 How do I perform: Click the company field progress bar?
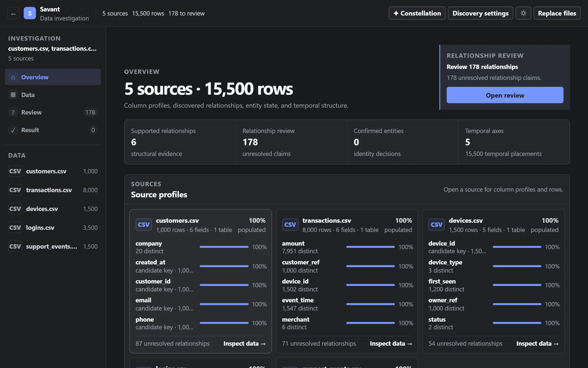(224, 247)
